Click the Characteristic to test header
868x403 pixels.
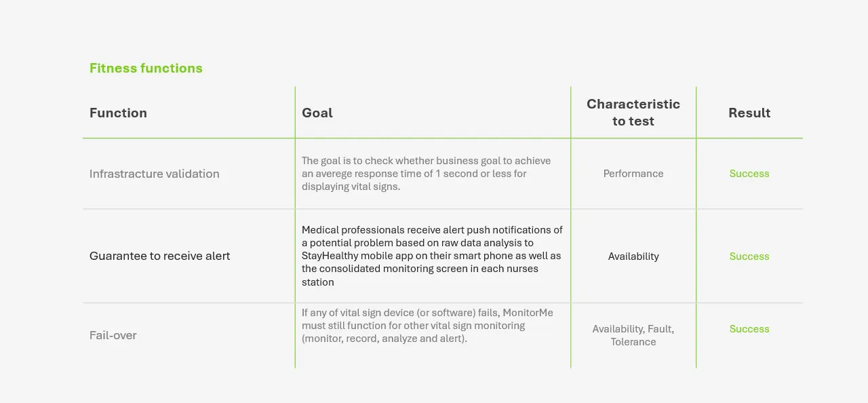tap(633, 113)
